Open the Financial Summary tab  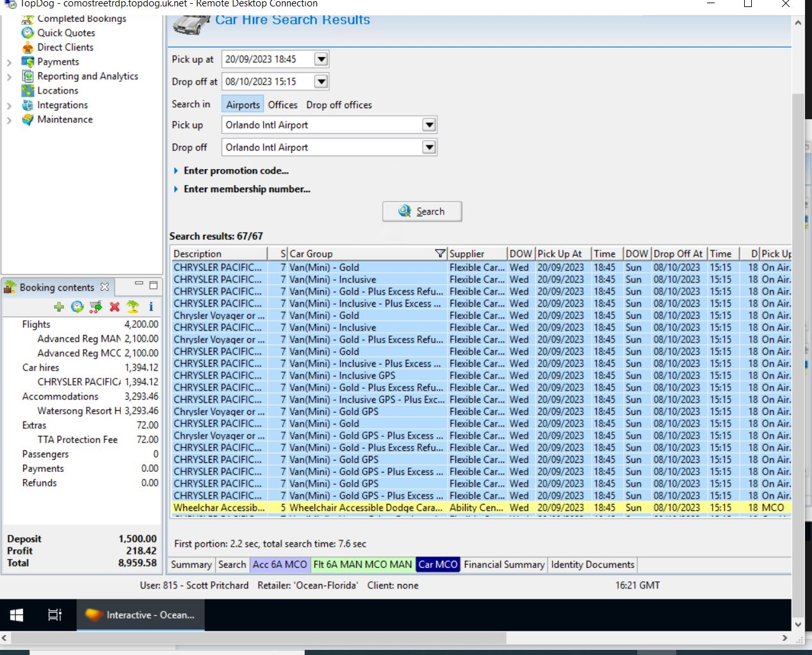tap(504, 565)
